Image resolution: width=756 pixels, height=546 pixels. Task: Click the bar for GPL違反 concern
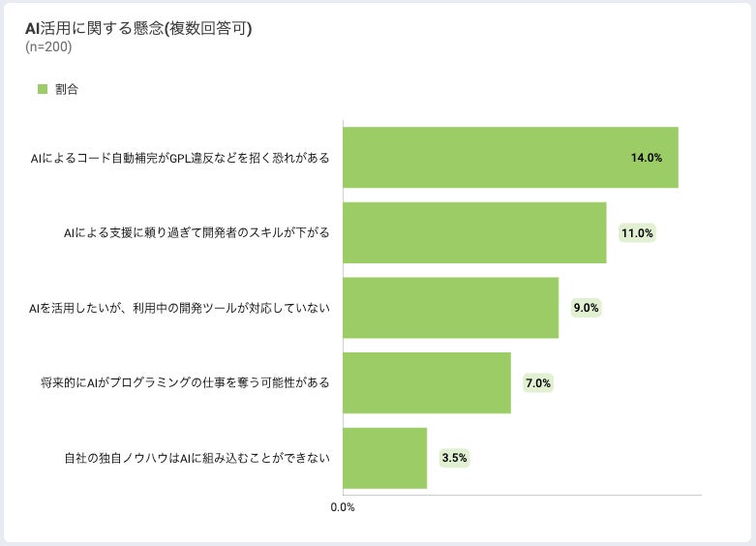click(510, 158)
